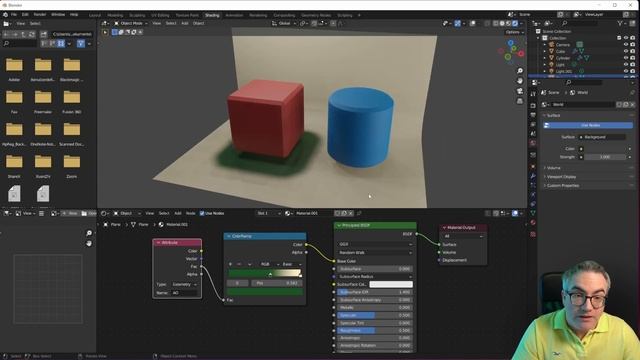The image size is (640, 360).
Task: Hide Collection via its eye icon
Action: [626, 38]
